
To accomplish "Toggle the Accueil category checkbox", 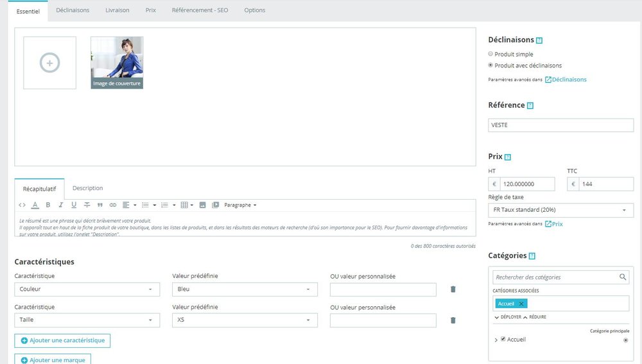I will pos(503,339).
